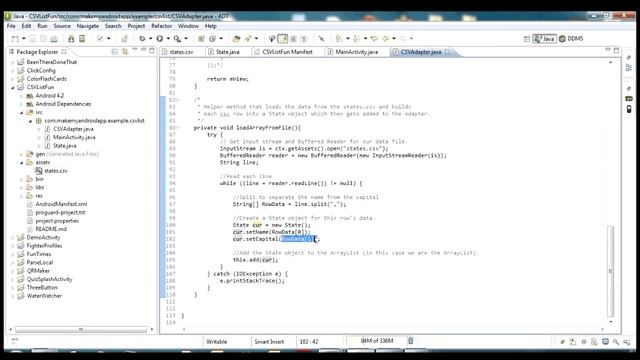Minimize the Package Explorer view
The width and height of the screenshot is (640, 360).
tap(143, 50)
